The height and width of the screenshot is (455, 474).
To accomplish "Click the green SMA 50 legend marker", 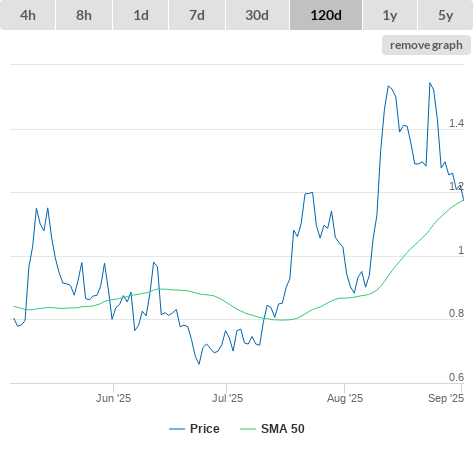I will tap(248, 429).
